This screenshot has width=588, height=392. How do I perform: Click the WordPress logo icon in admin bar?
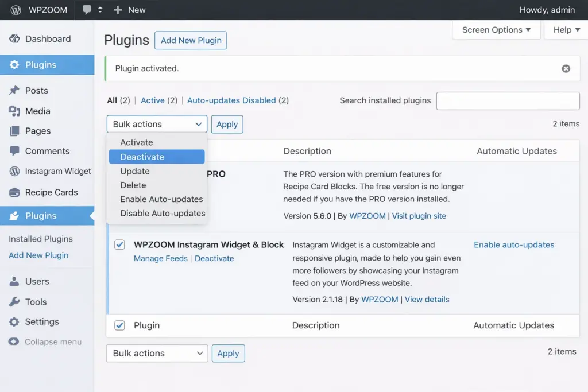point(16,10)
